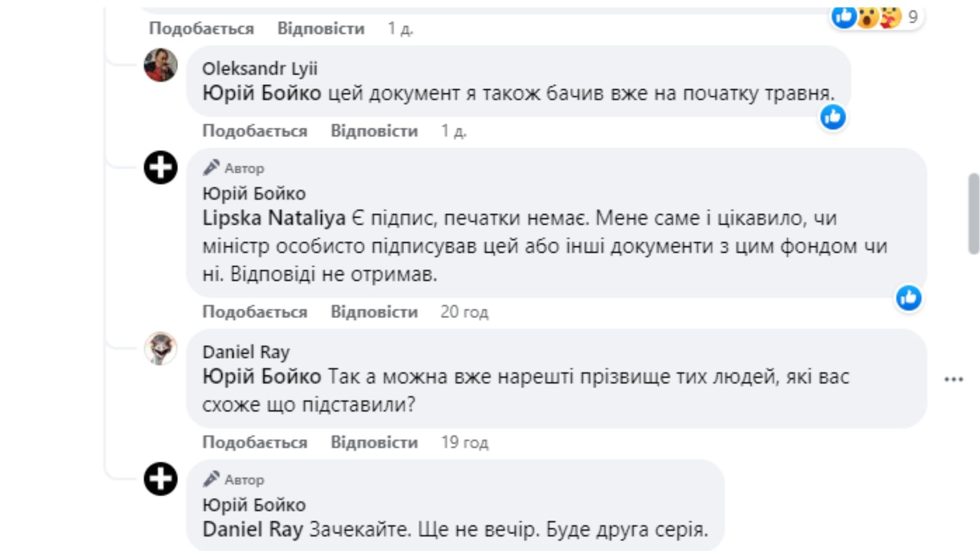Reply to Oleksandr Lyii's comment via Відповісти

[374, 131]
